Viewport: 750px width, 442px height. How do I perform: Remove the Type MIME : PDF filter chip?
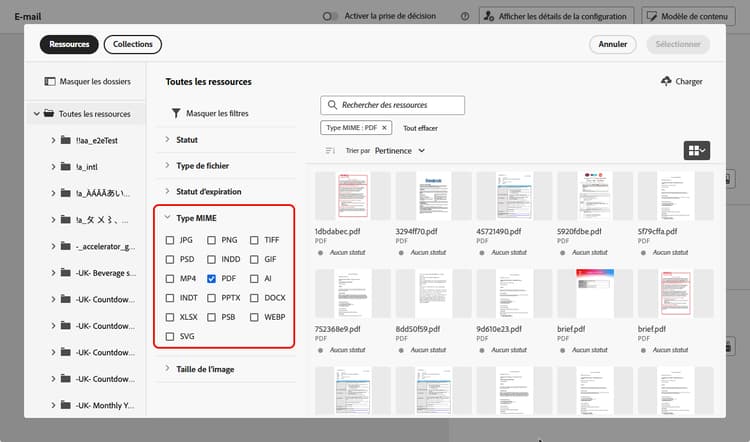tap(384, 128)
